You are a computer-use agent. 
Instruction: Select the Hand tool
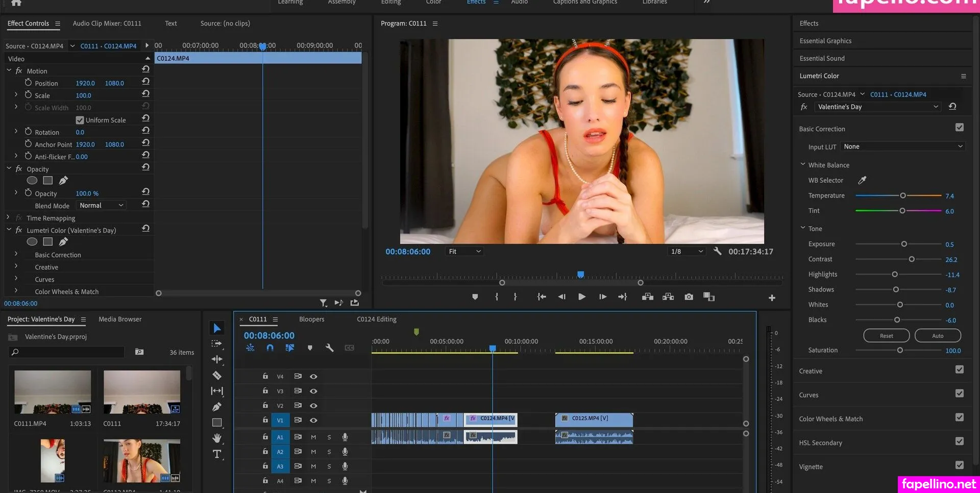click(217, 438)
